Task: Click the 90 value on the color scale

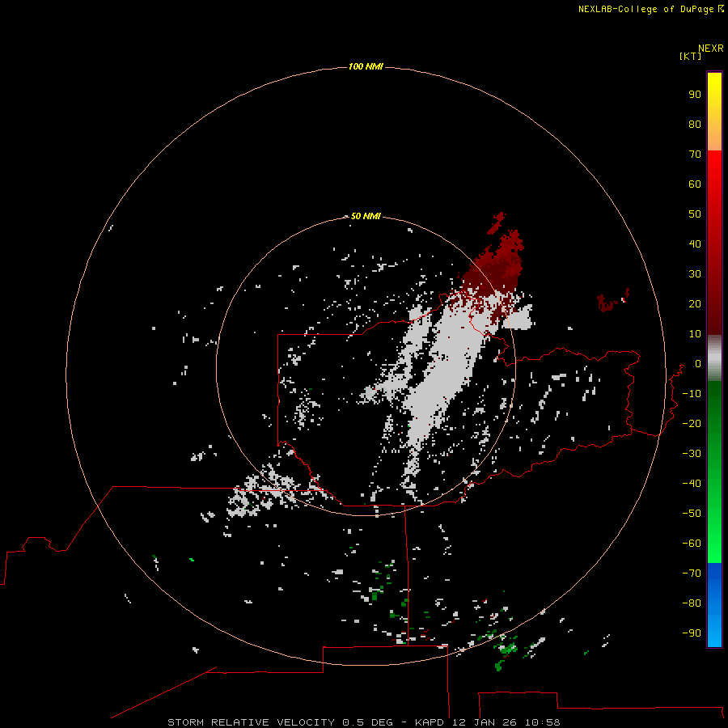Action: click(x=695, y=95)
